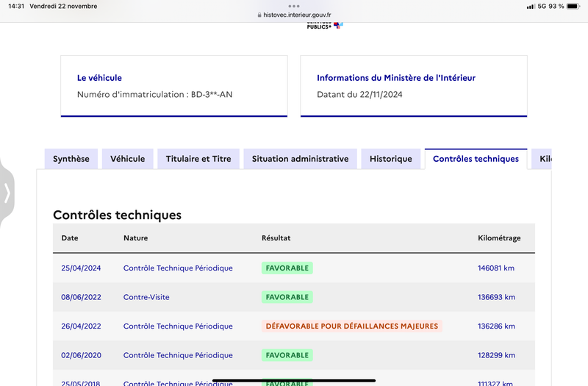Click the Kilométrage column header

[499, 238]
